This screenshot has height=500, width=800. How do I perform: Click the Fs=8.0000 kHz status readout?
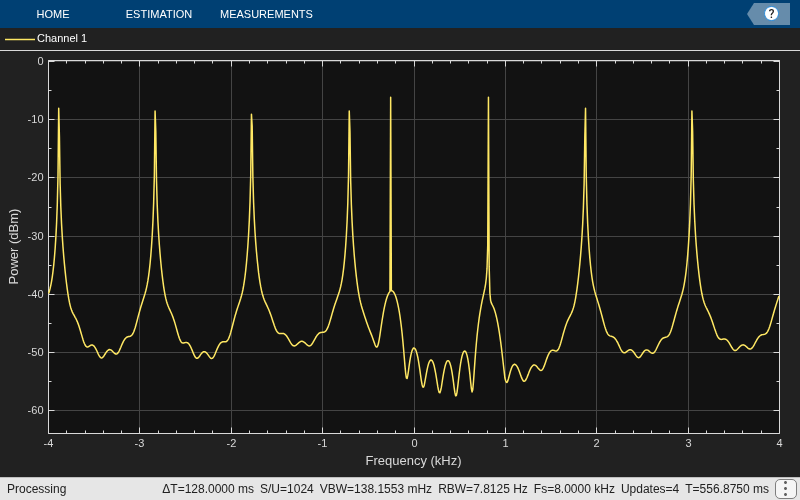coord(574,489)
